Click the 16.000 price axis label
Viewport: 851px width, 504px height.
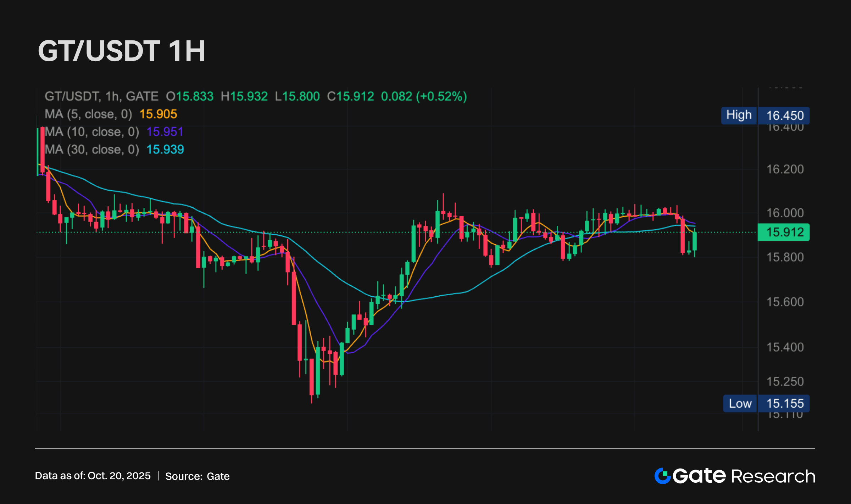click(785, 213)
